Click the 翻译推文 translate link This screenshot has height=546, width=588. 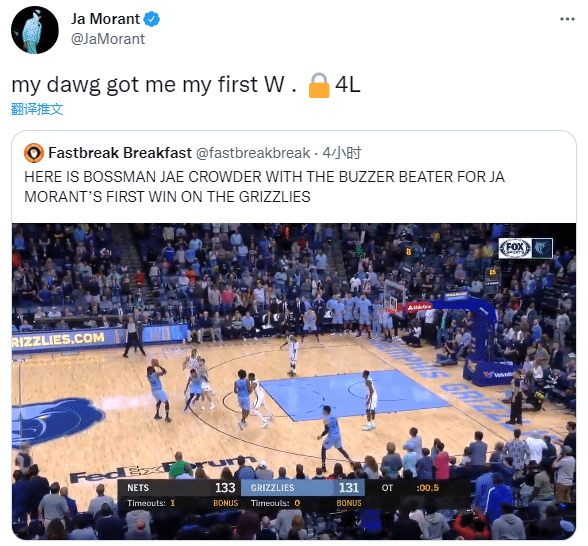click(x=37, y=109)
